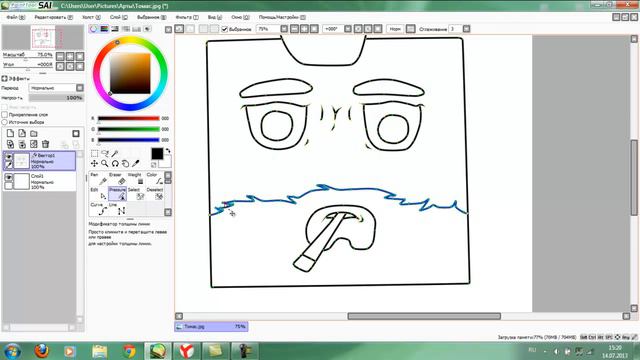Open the Файл menu
Image resolution: width=640 pixels, height=360 pixels.
pos(16,17)
